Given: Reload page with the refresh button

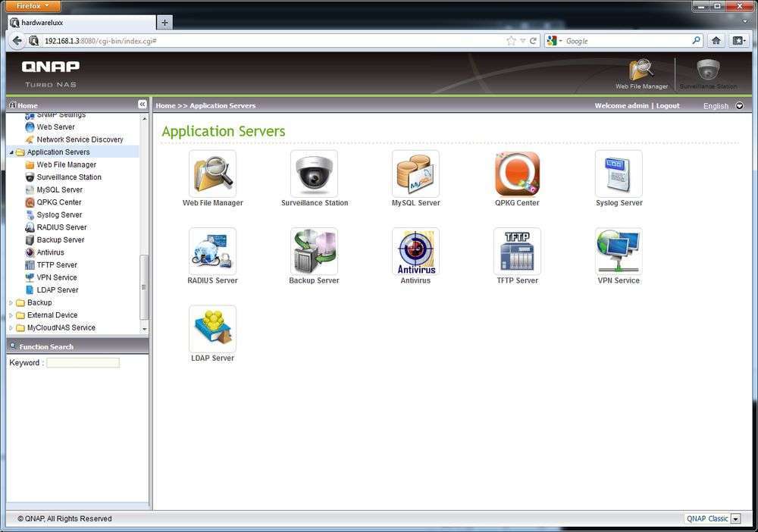Looking at the screenshot, I should tap(533, 41).
